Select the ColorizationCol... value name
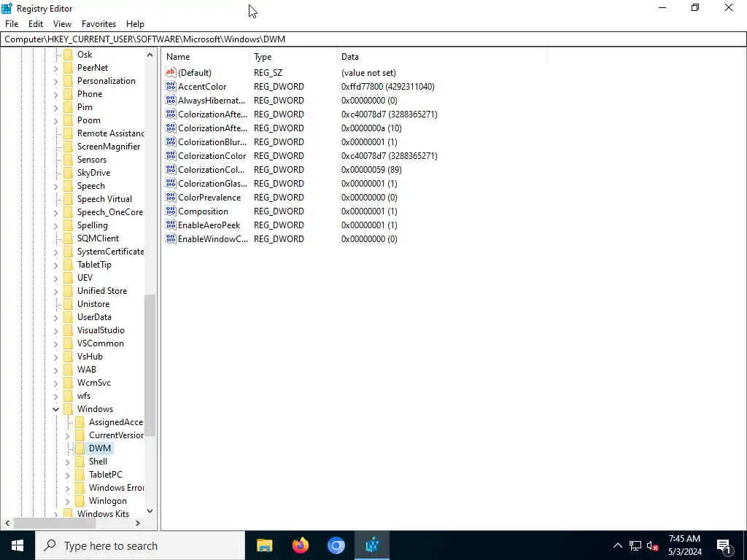Screen dimensions: 747x560 [211, 169]
